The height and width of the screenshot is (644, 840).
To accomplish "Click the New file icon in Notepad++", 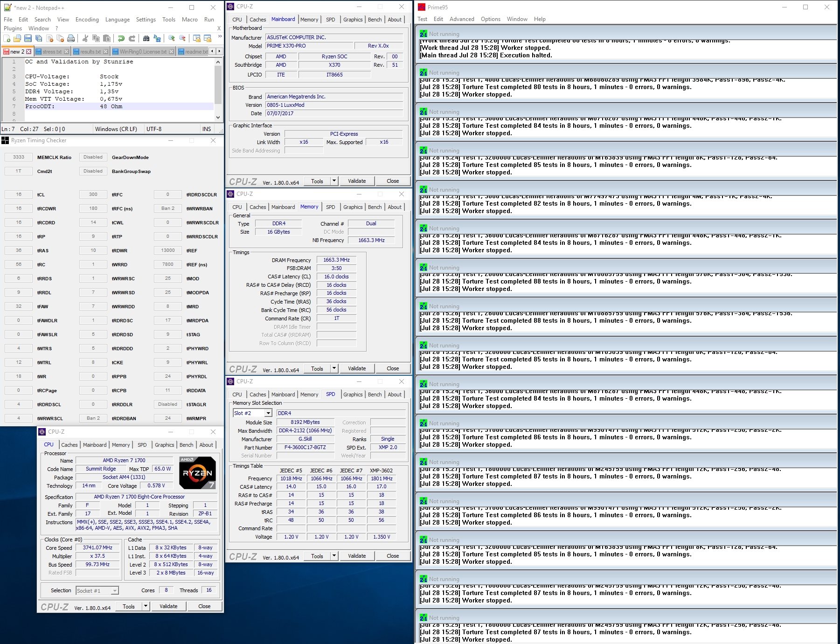I will tap(7, 38).
